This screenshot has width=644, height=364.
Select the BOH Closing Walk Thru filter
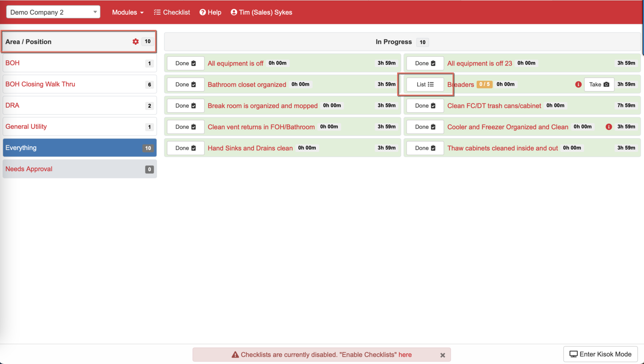coord(40,84)
